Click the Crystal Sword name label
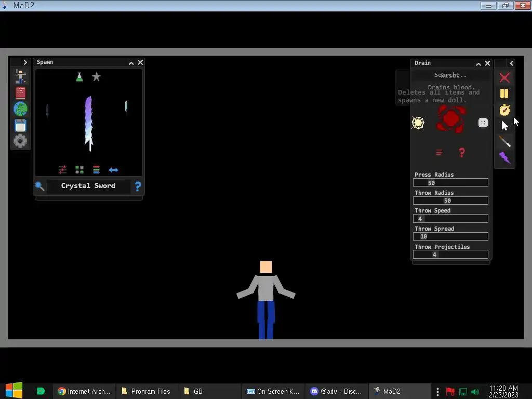 (x=88, y=185)
